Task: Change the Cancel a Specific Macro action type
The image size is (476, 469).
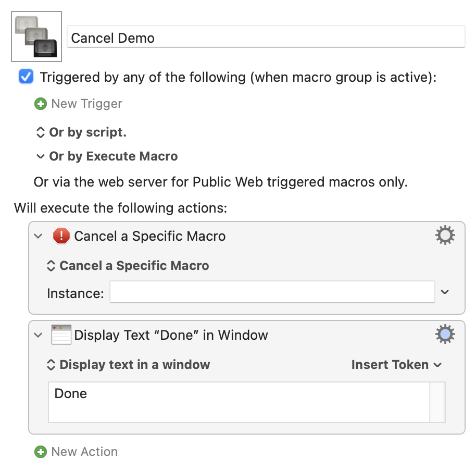Action: coord(128,265)
